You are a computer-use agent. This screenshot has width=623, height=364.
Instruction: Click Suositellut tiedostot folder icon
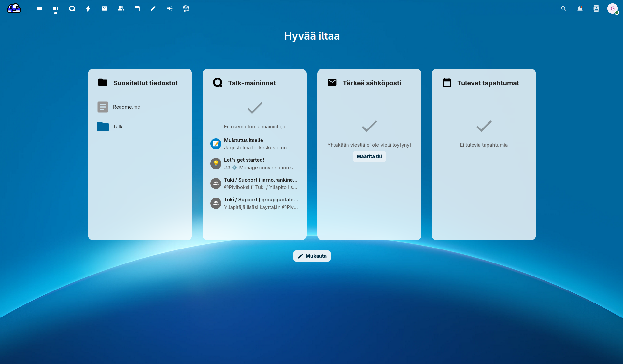[x=103, y=83]
